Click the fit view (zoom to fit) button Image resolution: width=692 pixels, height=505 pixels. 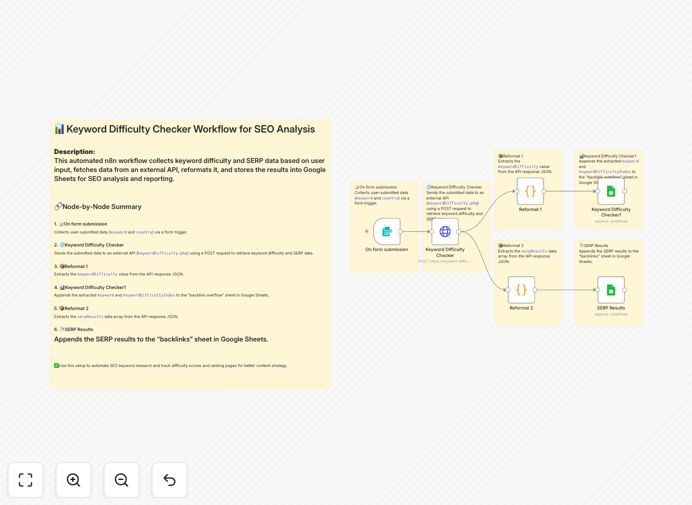pyautogui.click(x=26, y=480)
